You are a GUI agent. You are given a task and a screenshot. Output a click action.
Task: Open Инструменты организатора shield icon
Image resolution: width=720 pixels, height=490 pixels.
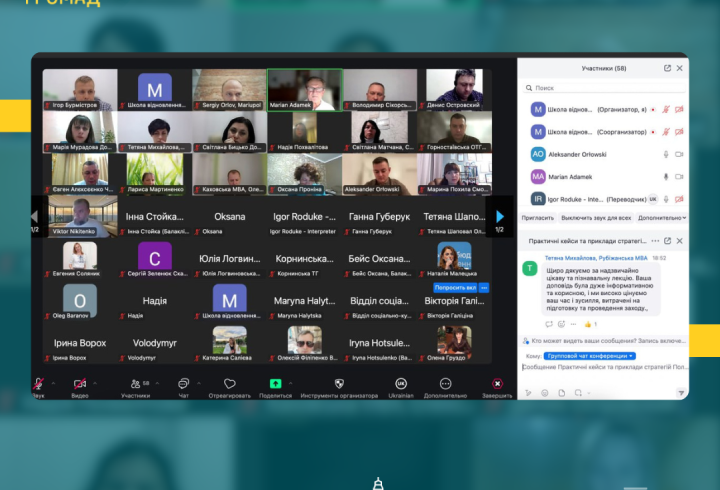pos(339,383)
